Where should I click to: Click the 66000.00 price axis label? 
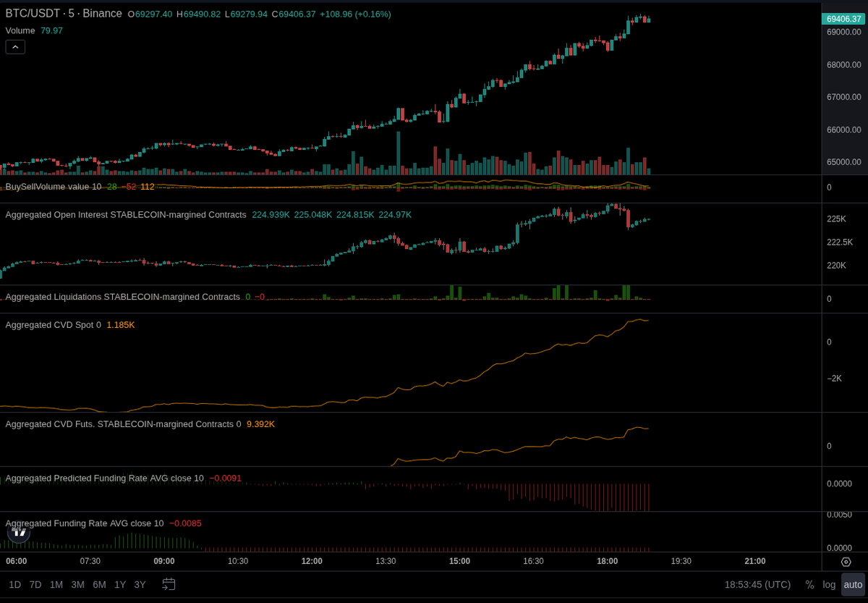click(844, 130)
